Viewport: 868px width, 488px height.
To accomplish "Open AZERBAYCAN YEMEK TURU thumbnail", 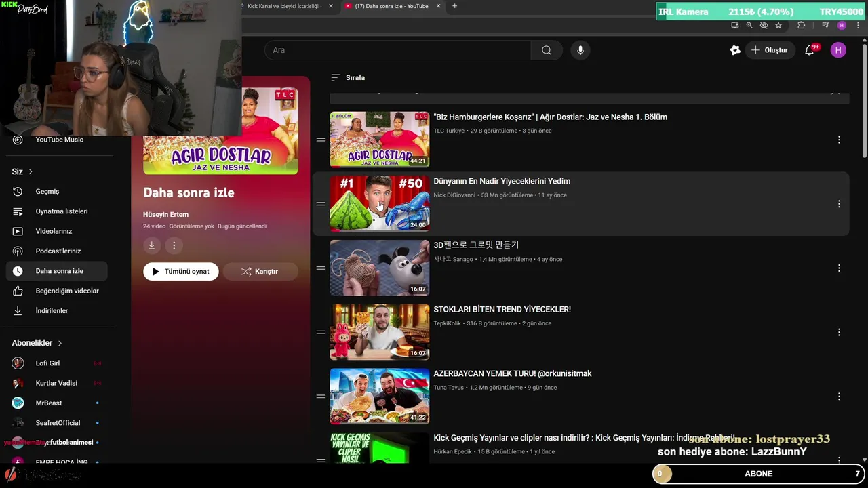I will (380, 396).
